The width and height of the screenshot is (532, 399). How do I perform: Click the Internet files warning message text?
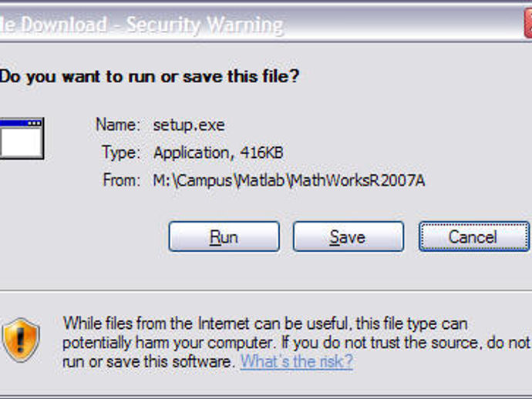click(296, 343)
